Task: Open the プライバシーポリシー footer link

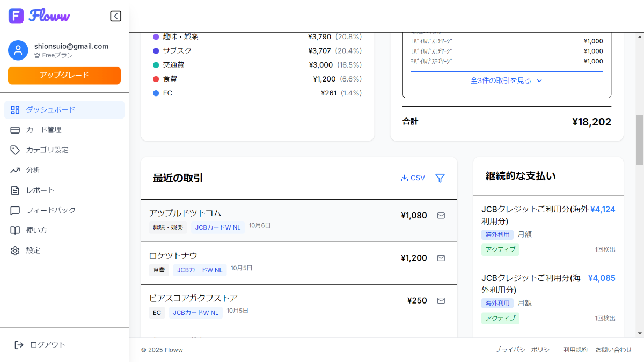Action: pos(525,350)
